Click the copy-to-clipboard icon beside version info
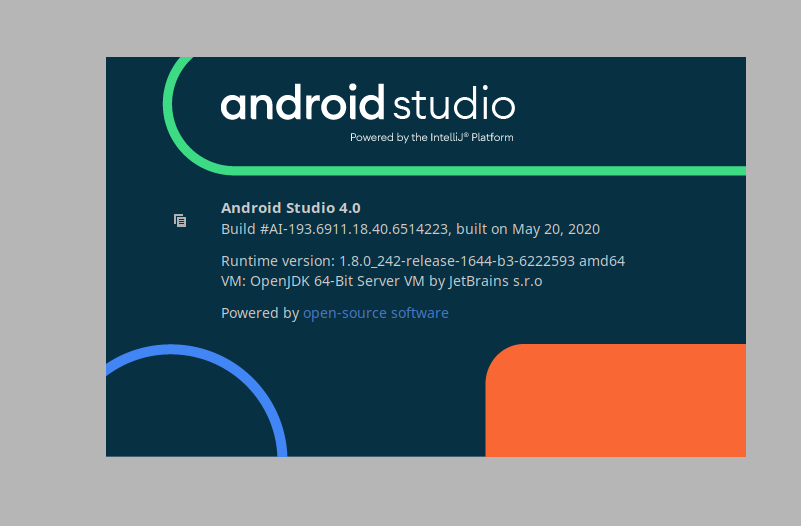801x526 pixels. 180,221
